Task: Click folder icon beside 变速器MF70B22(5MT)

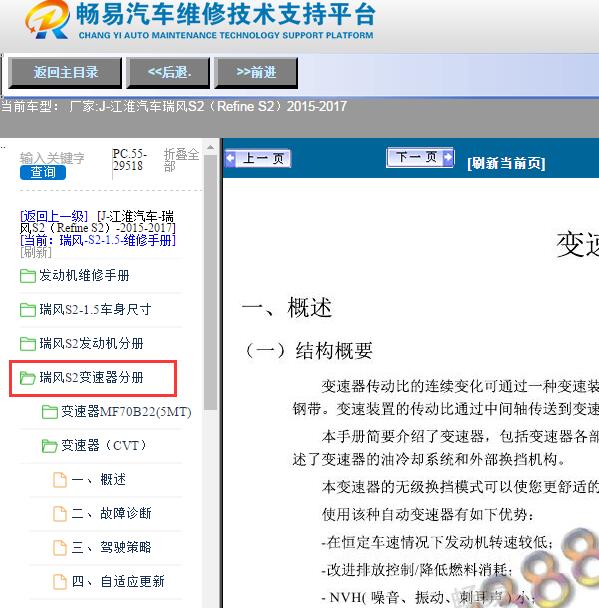Action: 49,412
